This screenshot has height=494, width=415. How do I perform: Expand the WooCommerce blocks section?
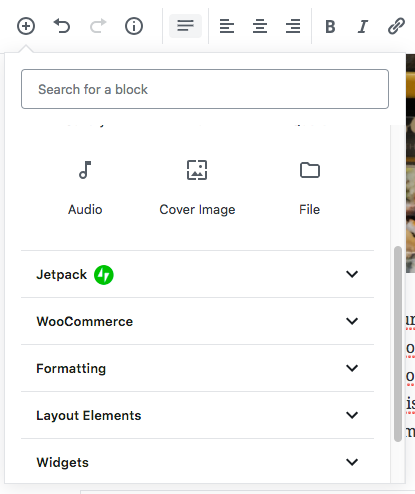[x=197, y=321]
